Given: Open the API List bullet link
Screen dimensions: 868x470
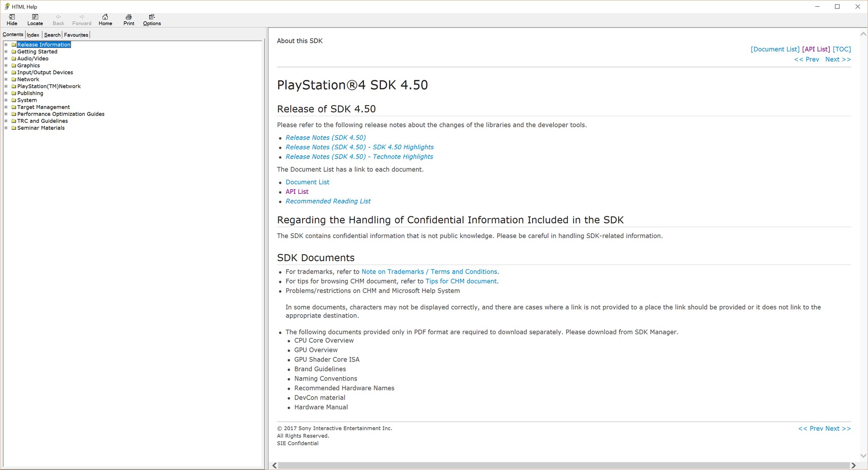Looking at the screenshot, I should point(297,192).
